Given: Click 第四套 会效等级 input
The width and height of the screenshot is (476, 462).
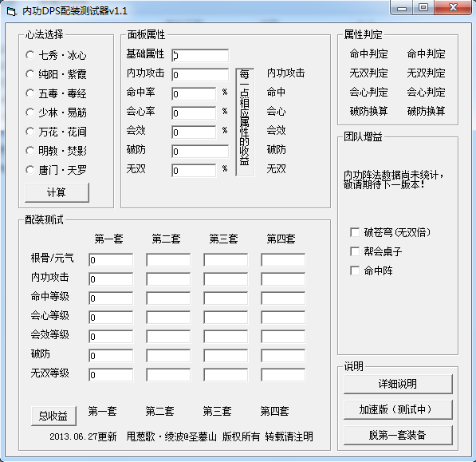Looking at the screenshot, I should (x=283, y=337).
